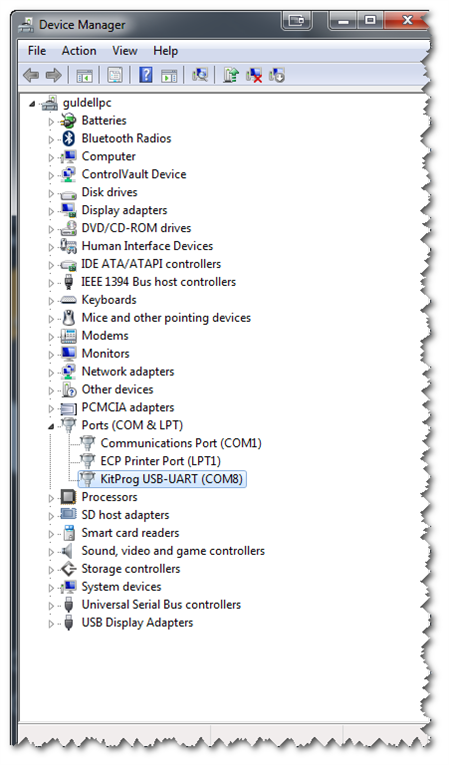Click the Back arrow toolbar icon
This screenshot has width=449, height=765.
[31, 75]
